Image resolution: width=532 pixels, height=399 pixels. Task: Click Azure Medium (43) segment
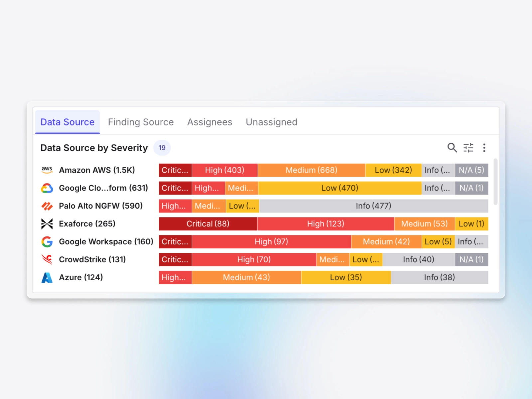click(x=246, y=277)
